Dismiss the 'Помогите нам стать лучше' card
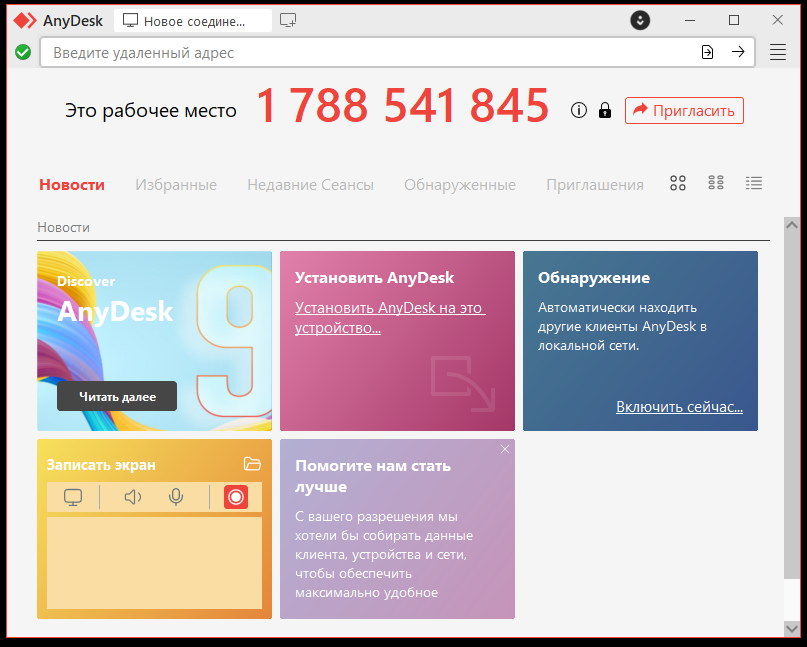Viewport: 807px width, 647px height. (x=505, y=449)
